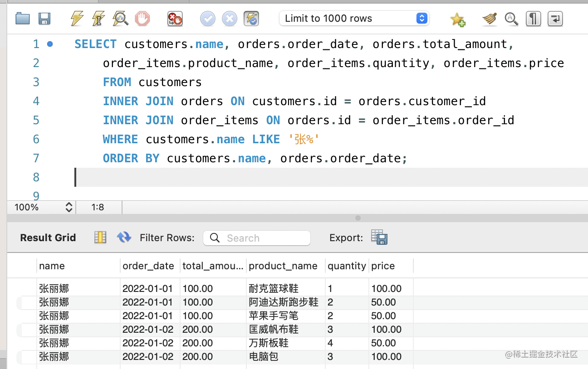Toggle result grid form view icon
The image size is (588, 369).
click(x=100, y=237)
